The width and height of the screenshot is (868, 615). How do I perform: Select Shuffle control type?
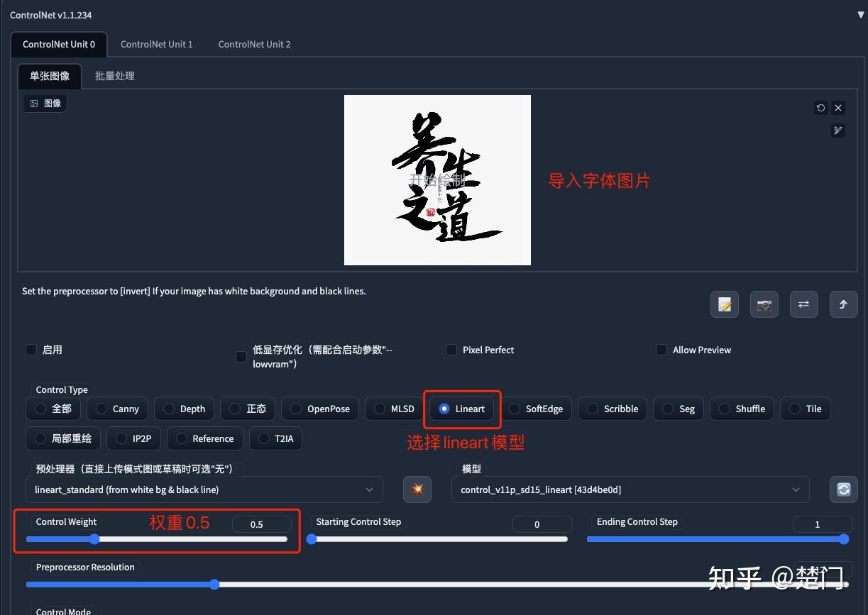742,409
